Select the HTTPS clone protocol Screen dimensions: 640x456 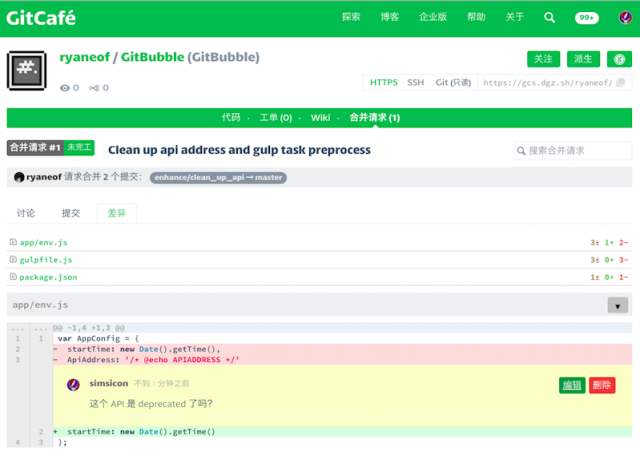point(384,82)
